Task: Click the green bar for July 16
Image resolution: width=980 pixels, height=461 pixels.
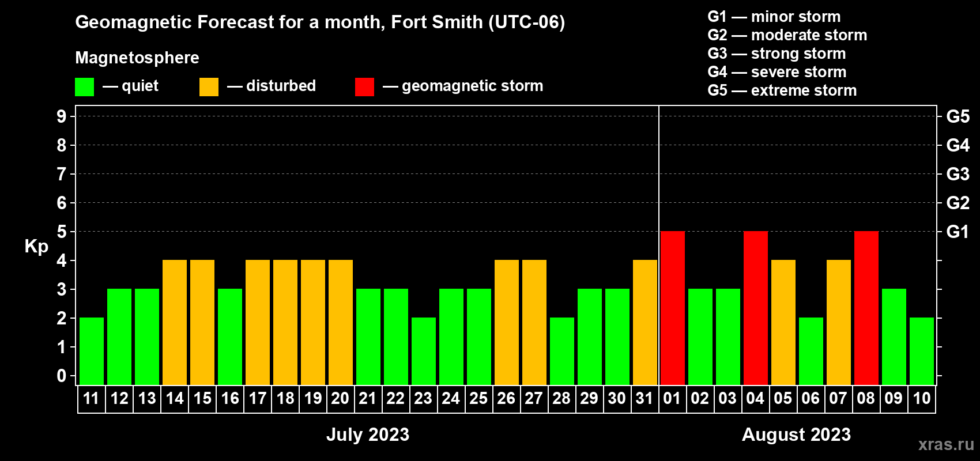Action: (230, 337)
